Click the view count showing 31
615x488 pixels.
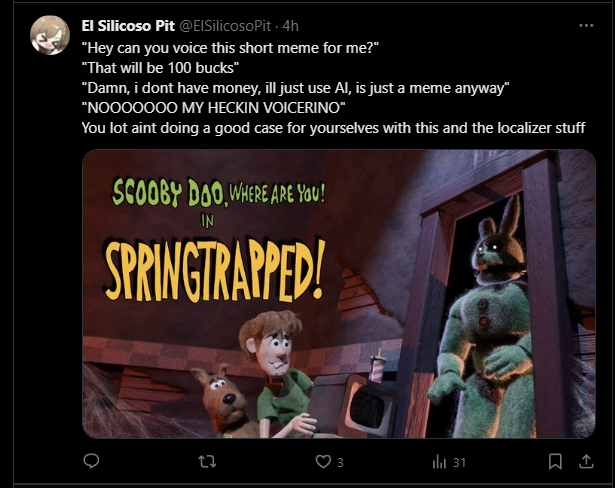click(459, 463)
